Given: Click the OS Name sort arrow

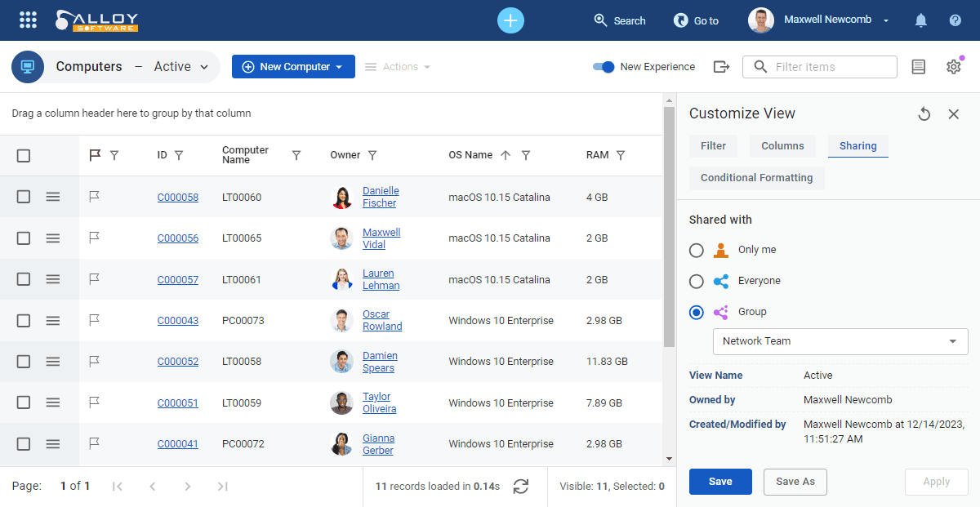Looking at the screenshot, I should click(506, 155).
